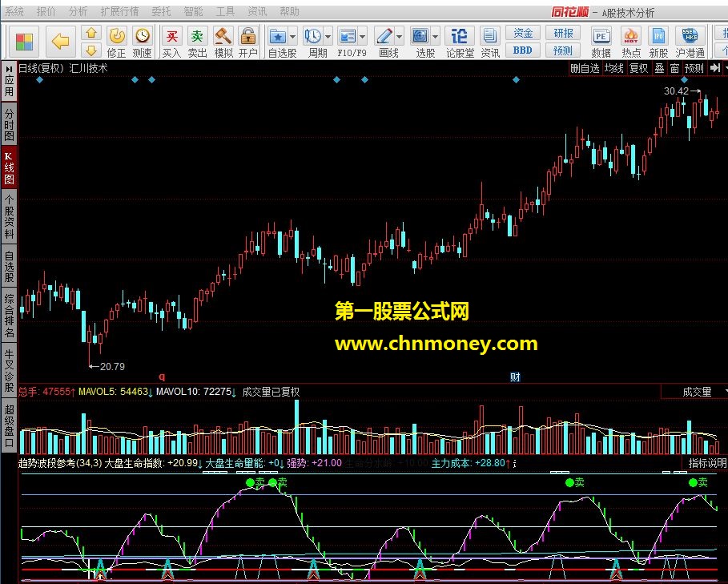
Task: Open the 资讯 news document icon
Action: (489, 42)
